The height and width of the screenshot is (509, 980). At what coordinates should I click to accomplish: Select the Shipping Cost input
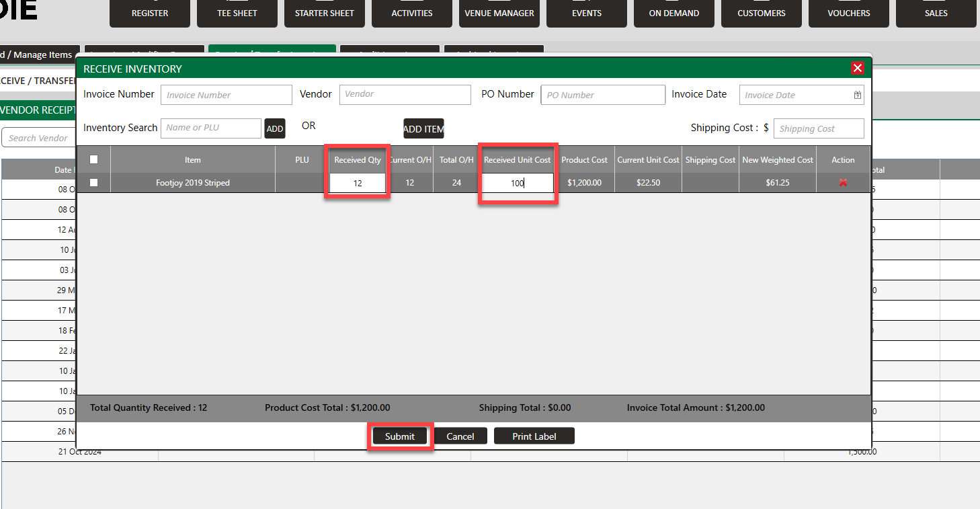click(819, 128)
